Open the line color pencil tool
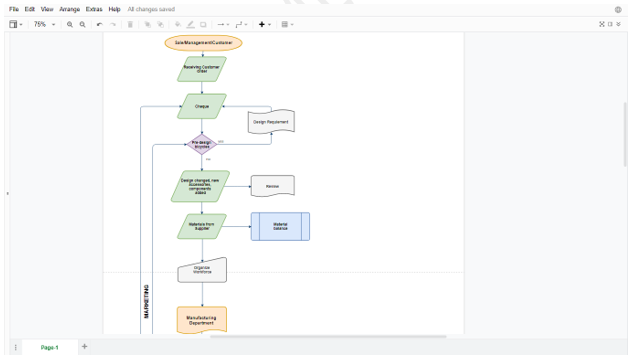 (190, 24)
